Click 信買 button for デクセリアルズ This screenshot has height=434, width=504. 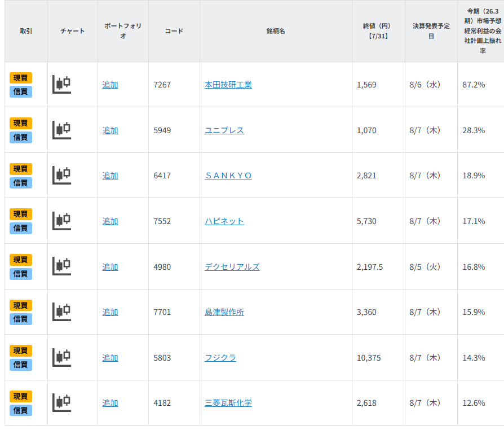tap(20, 274)
